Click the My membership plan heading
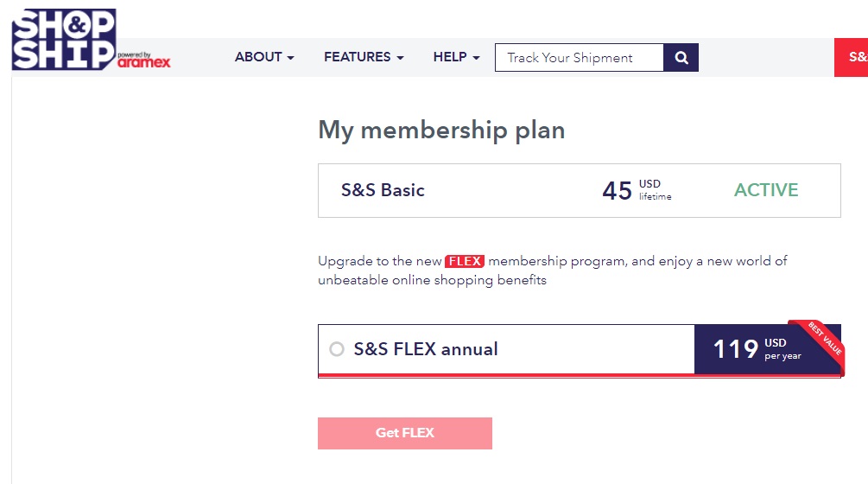The image size is (868, 484). pos(441,131)
